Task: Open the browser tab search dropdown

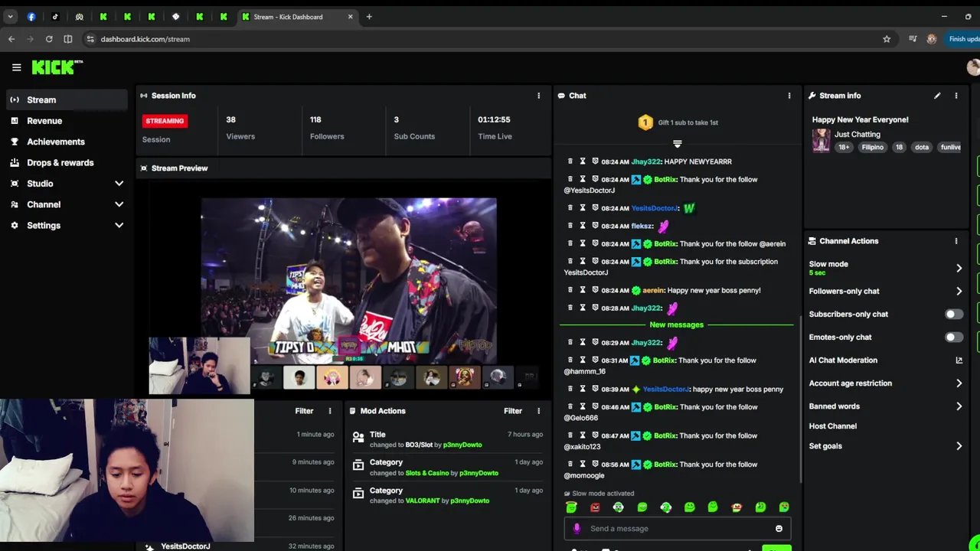Action: click(x=10, y=17)
